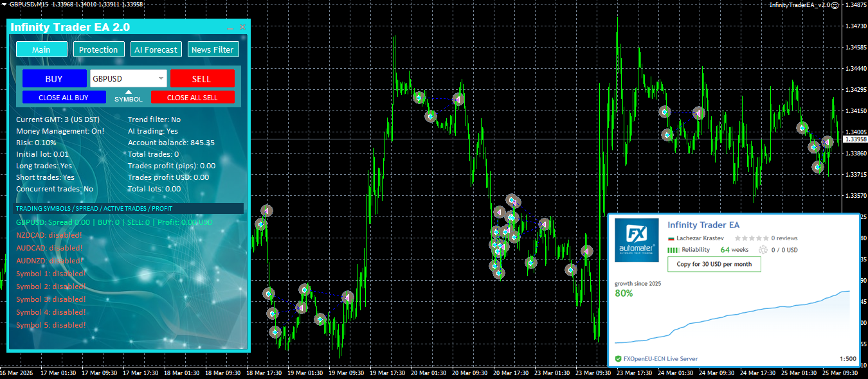Click the 1:500 leverage label
Viewport: 868px width, 379px height.
(847, 359)
